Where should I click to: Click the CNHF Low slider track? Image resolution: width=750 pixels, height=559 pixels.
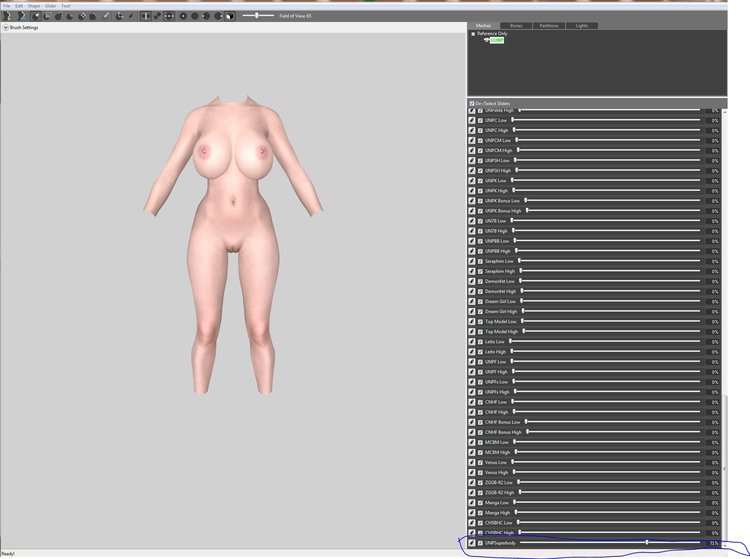[x=606, y=402]
